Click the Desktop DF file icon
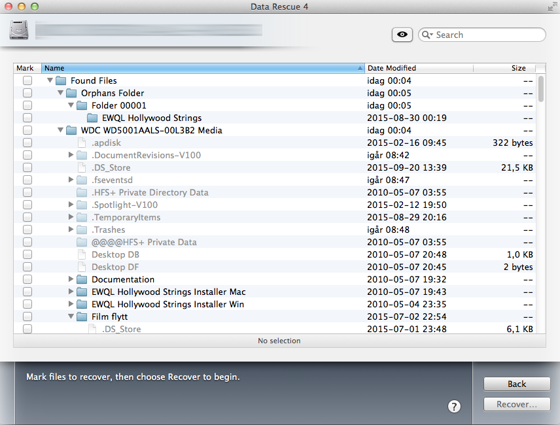This screenshot has width=560, height=425. 82,267
